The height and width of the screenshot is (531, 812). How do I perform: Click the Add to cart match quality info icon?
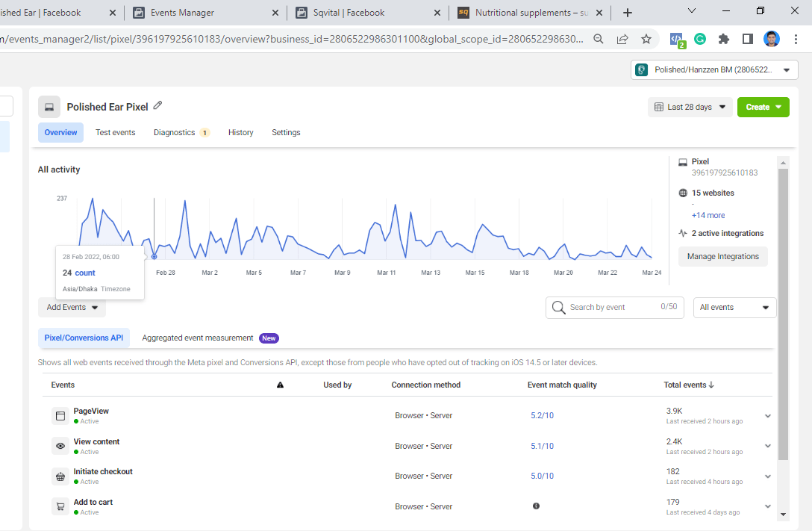536,506
